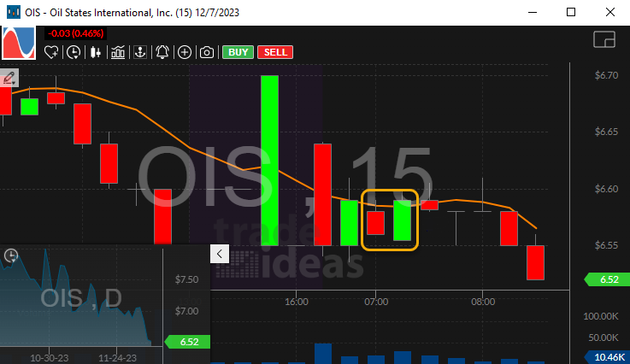Screen dimensions: 630x364
Task: Click the 10.46K volume label
Action: 607,357
